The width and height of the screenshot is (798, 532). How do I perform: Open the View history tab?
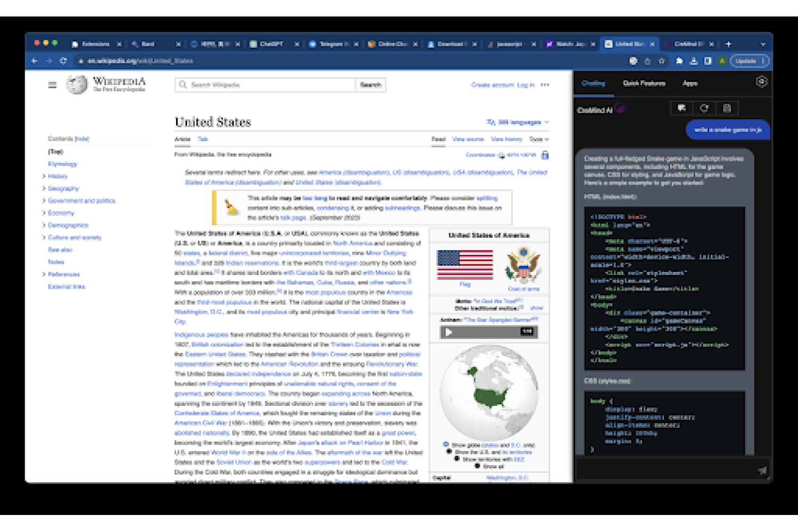click(506, 139)
